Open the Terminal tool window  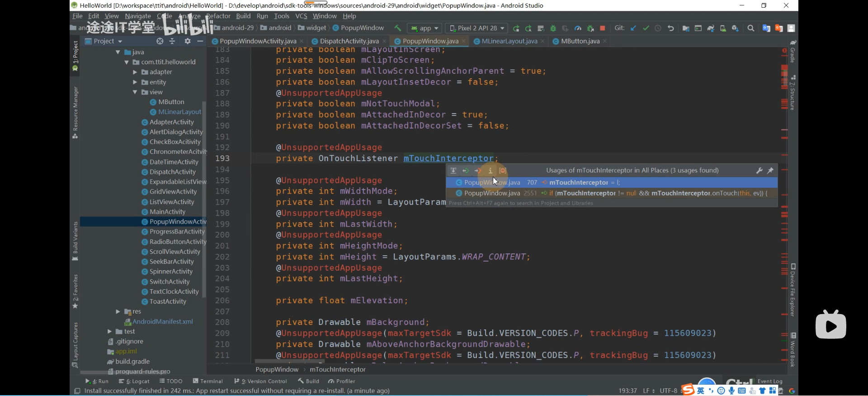(208, 381)
